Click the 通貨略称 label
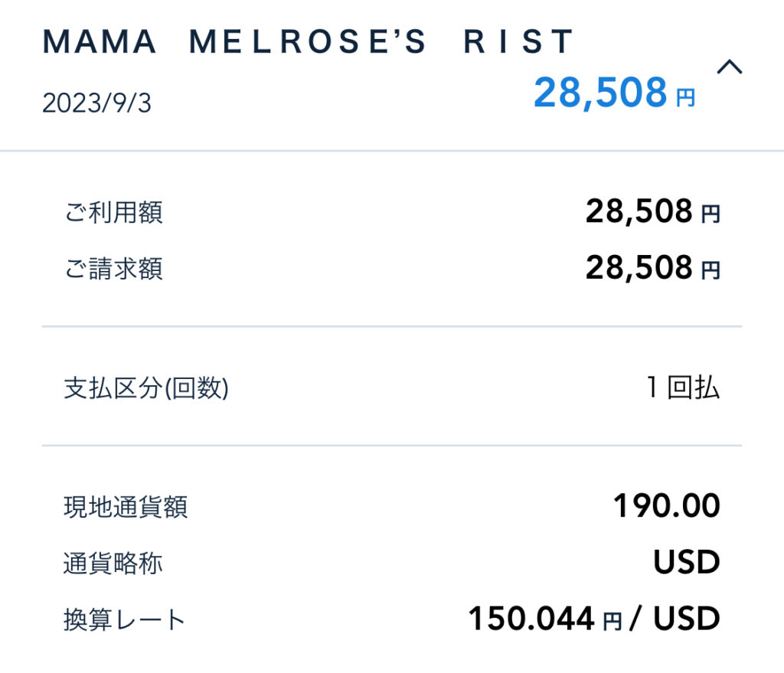This screenshot has width=784, height=673. pyautogui.click(x=113, y=564)
